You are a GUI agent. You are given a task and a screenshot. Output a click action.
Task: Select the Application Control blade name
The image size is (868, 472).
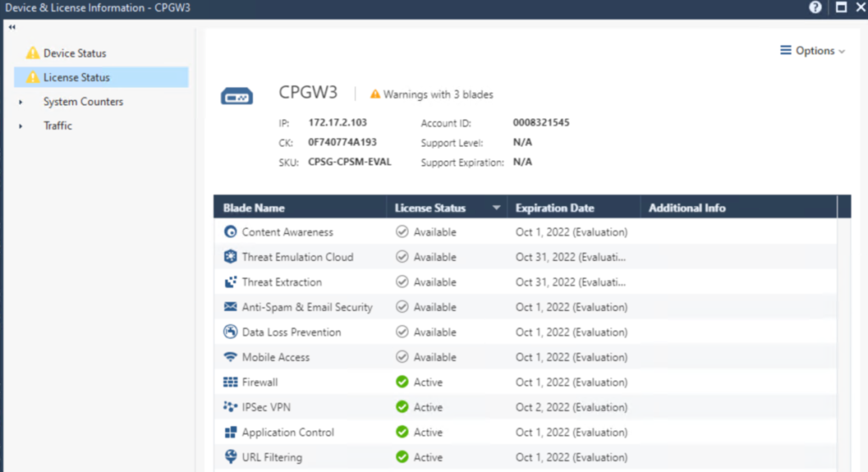[x=288, y=432]
